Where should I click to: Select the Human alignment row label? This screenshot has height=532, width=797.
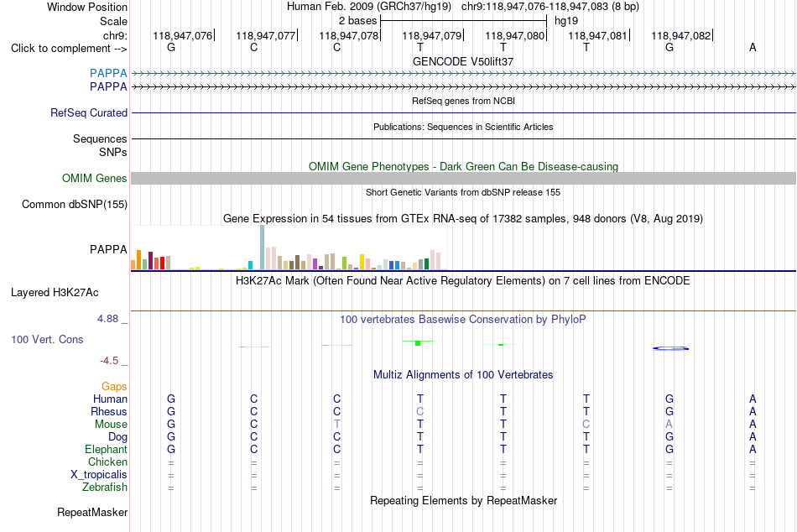click(x=110, y=399)
